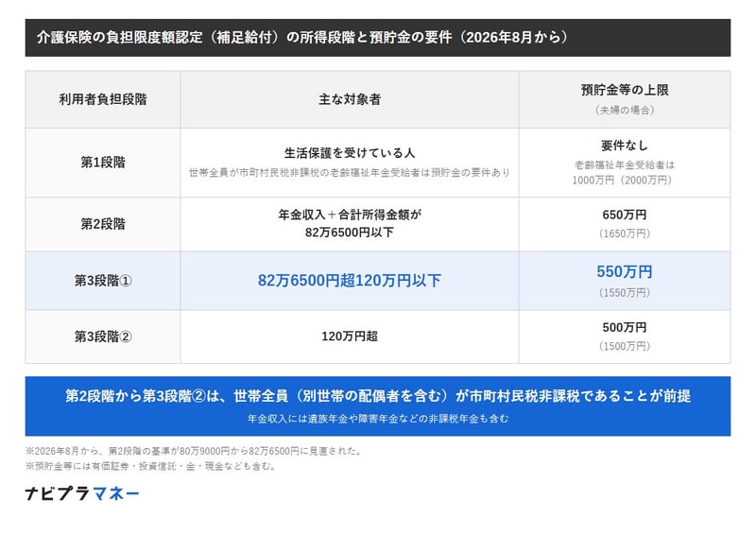Select the '第1段階' row label

[x=103, y=162]
